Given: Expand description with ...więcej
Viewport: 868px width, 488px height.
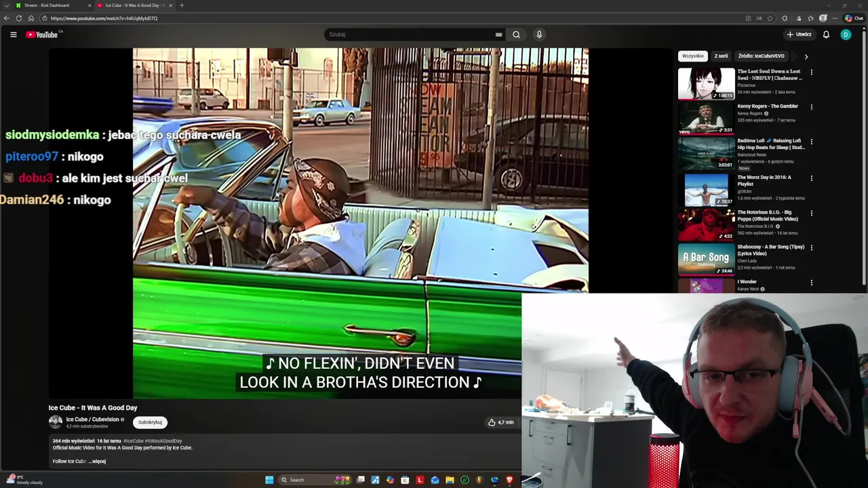Looking at the screenshot, I should tap(98, 462).
